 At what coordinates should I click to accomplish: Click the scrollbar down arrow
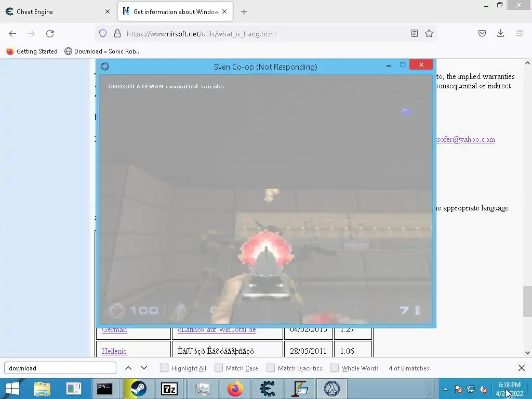click(527, 353)
